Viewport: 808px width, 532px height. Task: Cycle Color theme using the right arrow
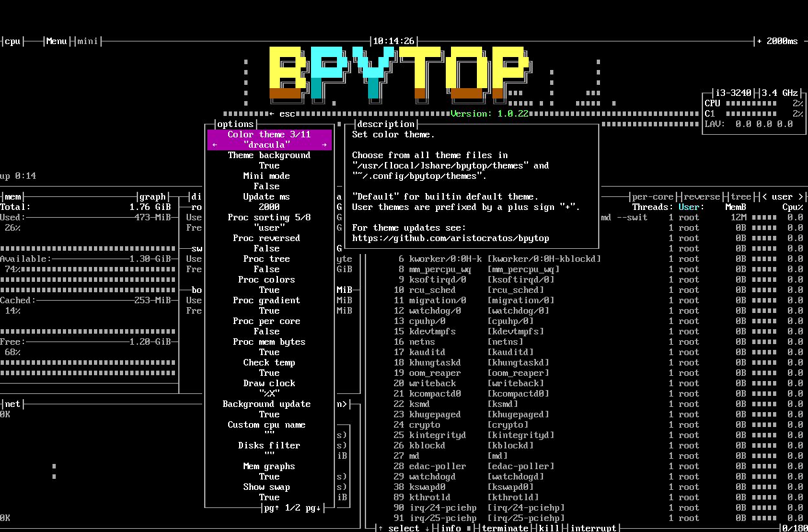[325, 145]
